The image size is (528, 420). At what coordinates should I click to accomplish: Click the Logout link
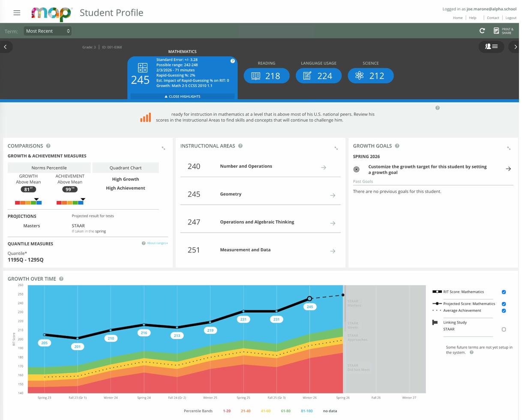pyautogui.click(x=511, y=18)
